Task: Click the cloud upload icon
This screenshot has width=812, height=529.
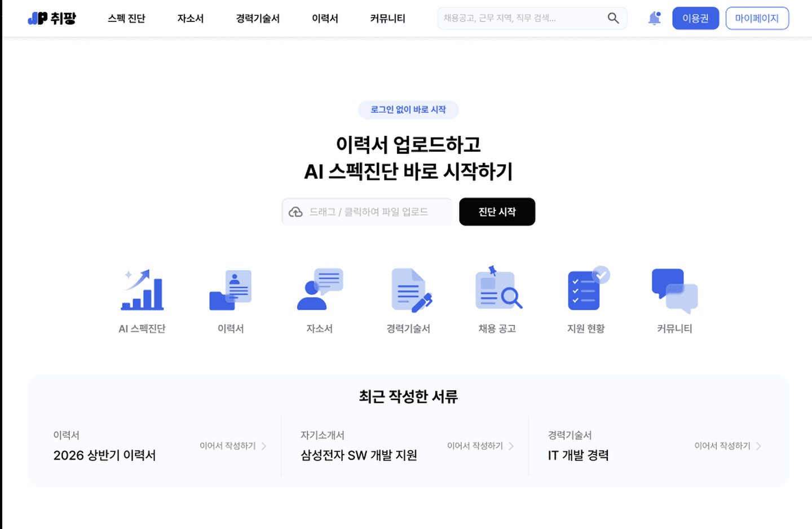Action: (295, 212)
